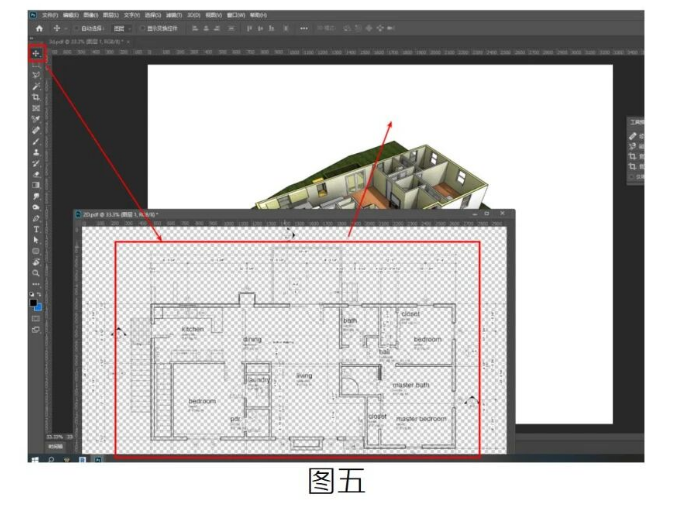Toggle the 显示变换控件 checkbox
The width and height of the screenshot is (679, 508).
[x=142, y=29]
